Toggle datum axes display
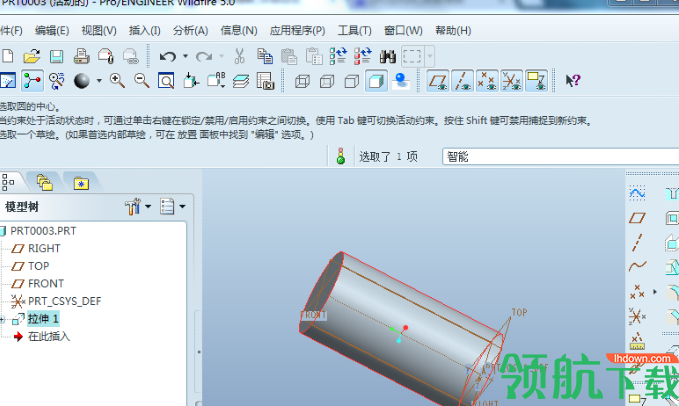The height and width of the screenshot is (406, 679). (x=462, y=81)
